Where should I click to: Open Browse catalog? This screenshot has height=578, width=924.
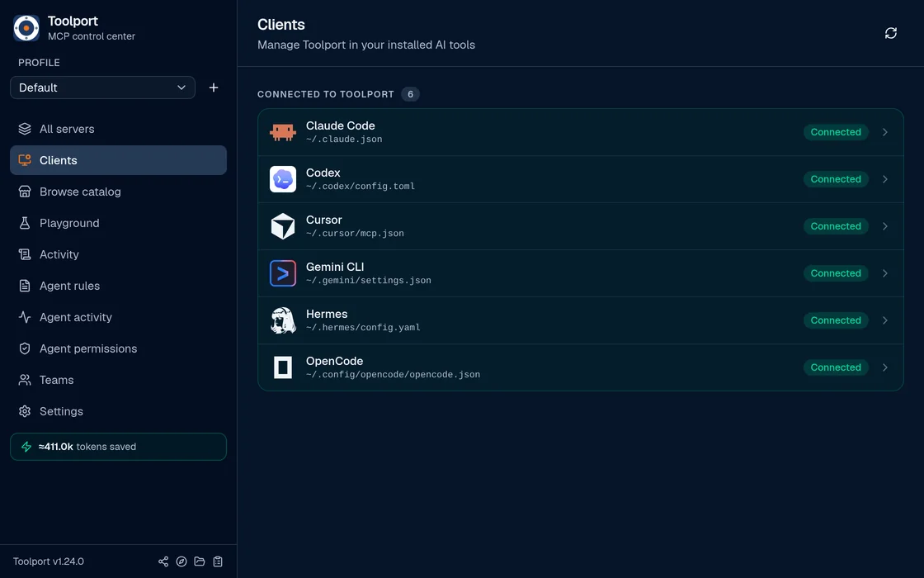(119, 192)
